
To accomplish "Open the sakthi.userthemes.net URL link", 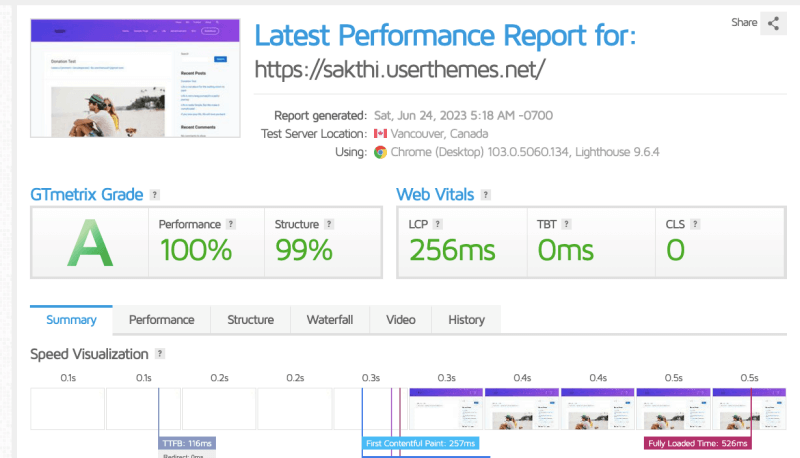I will 399,69.
